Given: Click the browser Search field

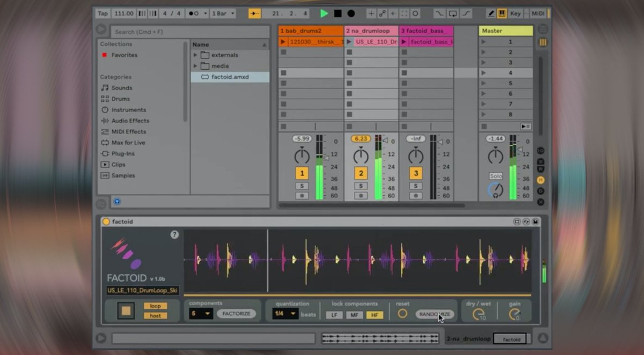Looking at the screenshot, I should click(190, 32).
